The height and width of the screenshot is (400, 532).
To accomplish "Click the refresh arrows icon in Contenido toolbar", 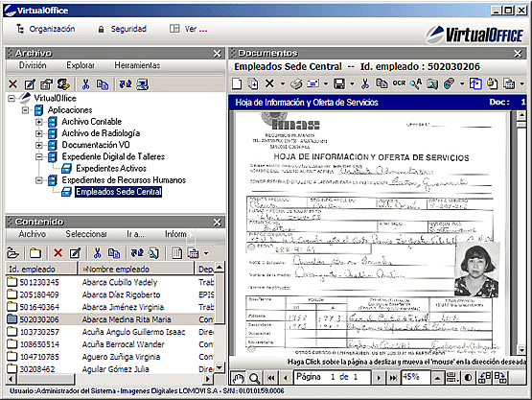I will [x=137, y=253].
